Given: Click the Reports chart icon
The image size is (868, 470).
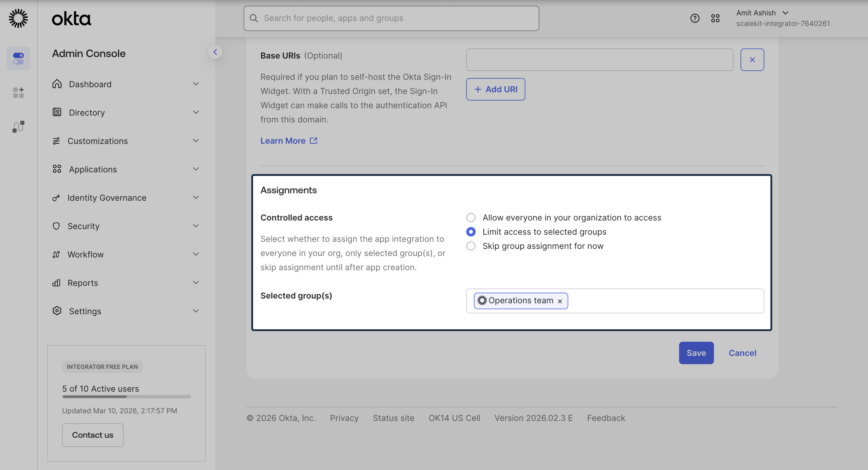Looking at the screenshot, I should [x=56, y=282].
